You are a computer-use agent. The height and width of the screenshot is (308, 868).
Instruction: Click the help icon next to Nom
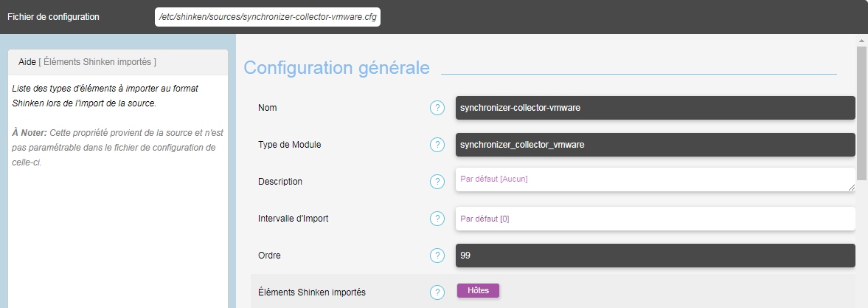tap(437, 108)
